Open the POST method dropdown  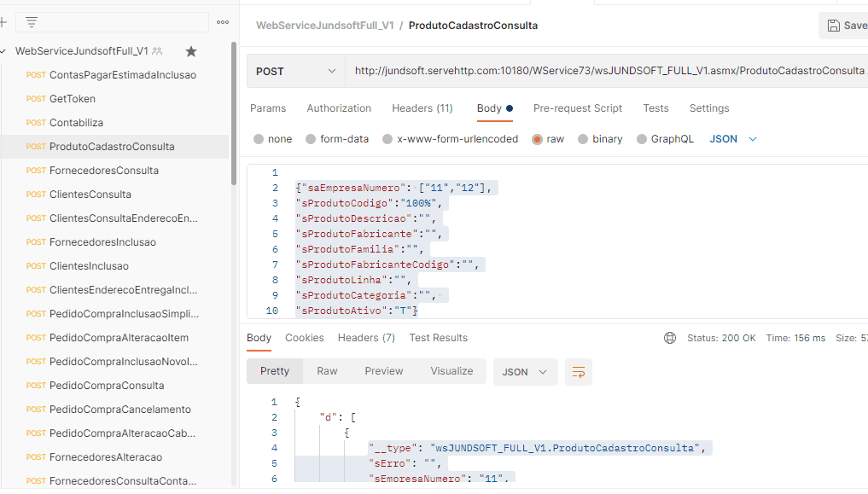[296, 72]
